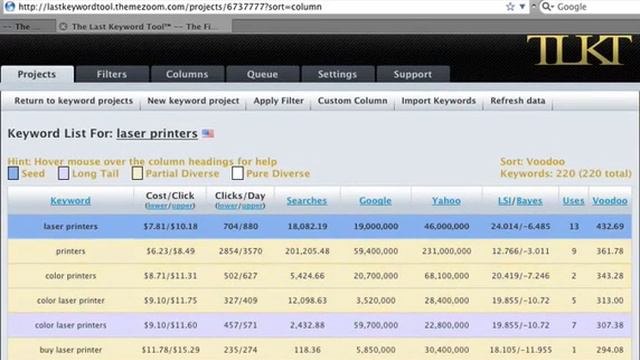Open the laser printers project title link
Image resolution: width=640 pixels, height=360 pixels.
point(157,133)
